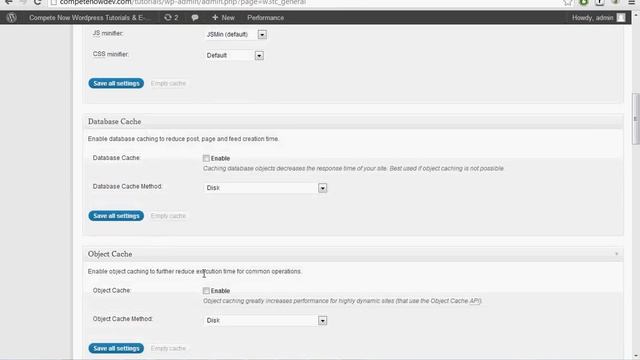Click the green extension icon in the browser toolbar
640x360 pixels.
(584, 2)
